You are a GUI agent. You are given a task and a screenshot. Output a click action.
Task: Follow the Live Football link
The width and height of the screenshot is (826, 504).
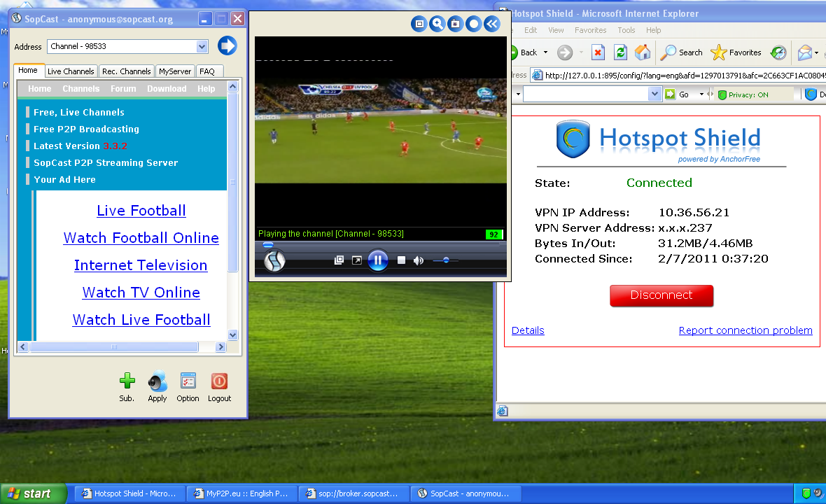(141, 211)
